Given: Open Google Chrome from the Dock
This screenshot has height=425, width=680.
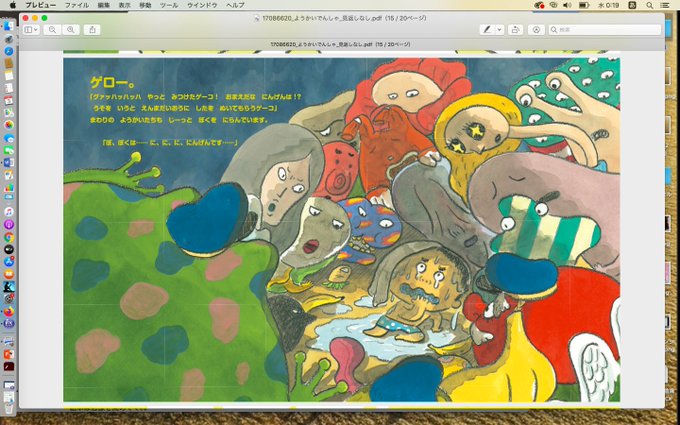Looking at the screenshot, I should [x=9, y=237].
